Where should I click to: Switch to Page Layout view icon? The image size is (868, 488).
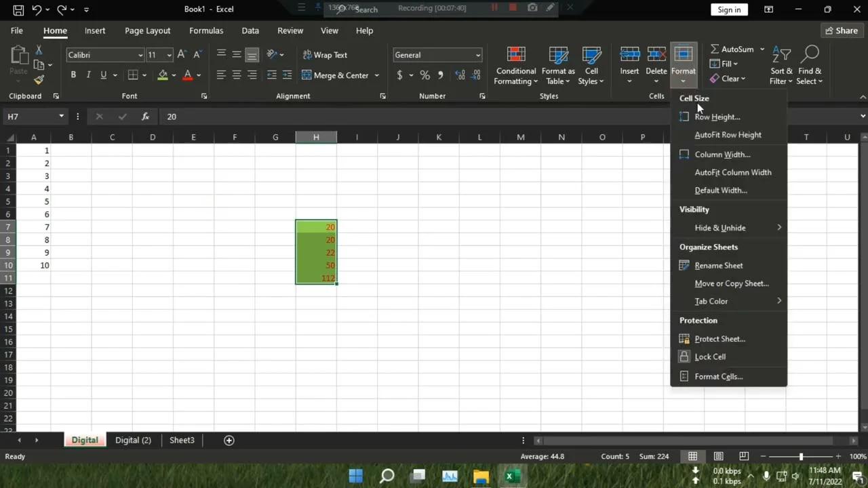[718, 456]
